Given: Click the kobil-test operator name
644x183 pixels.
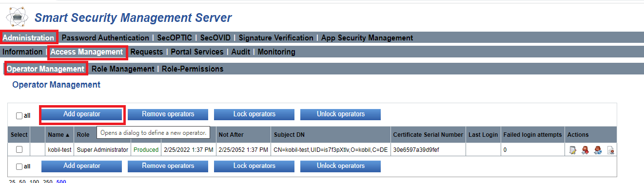Looking at the screenshot, I should click(x=59, y=150).
